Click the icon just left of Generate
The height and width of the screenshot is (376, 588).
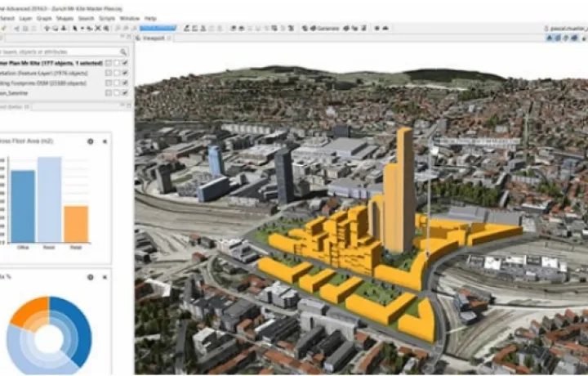(x=305, y=28)
